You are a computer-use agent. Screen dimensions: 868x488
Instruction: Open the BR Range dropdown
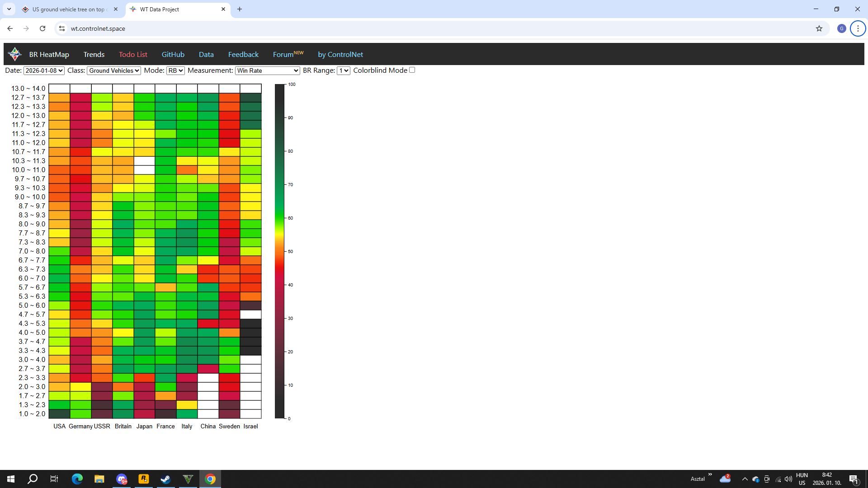click(x=344, y=70)
